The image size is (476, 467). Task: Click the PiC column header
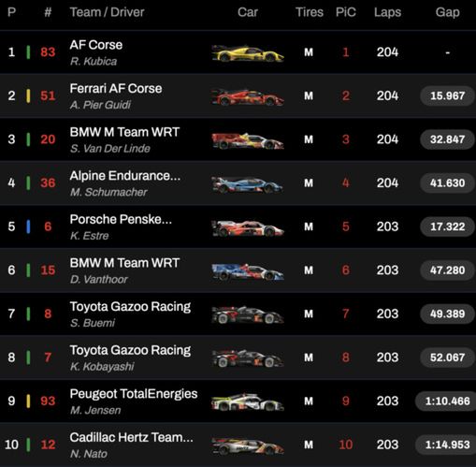[x=346, y=12]
